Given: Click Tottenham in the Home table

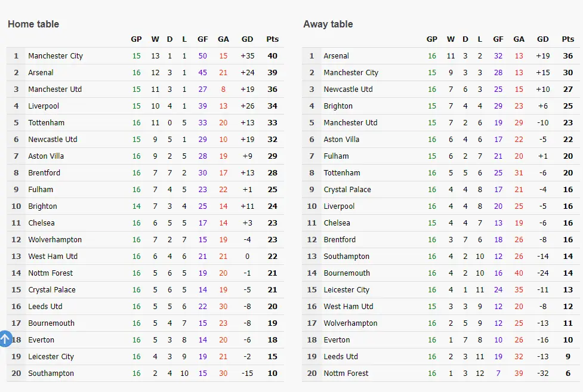Looking at the screenshot, I should (47, 123).
